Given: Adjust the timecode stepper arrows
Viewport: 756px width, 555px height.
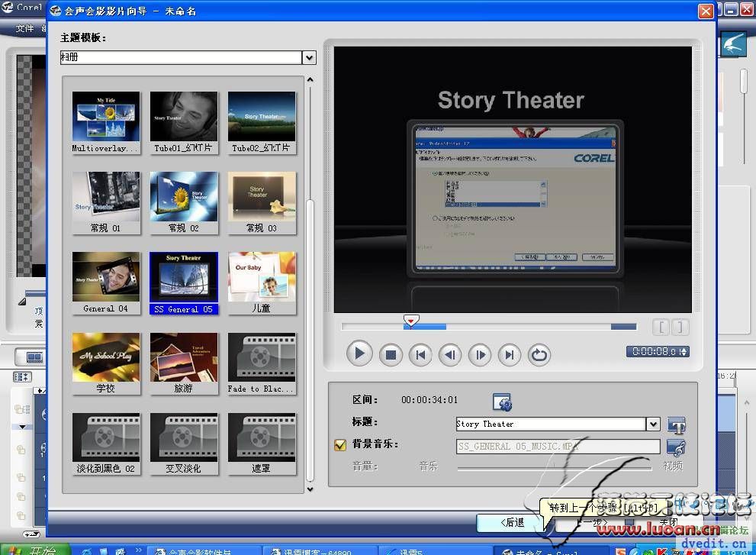Looking at the screenshot, I should point(684,352).
